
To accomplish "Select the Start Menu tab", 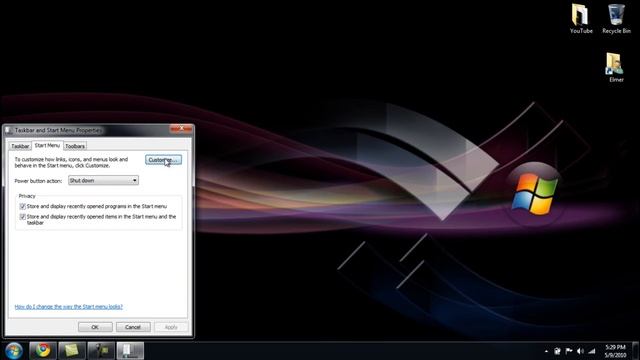I will click(47, 145).
